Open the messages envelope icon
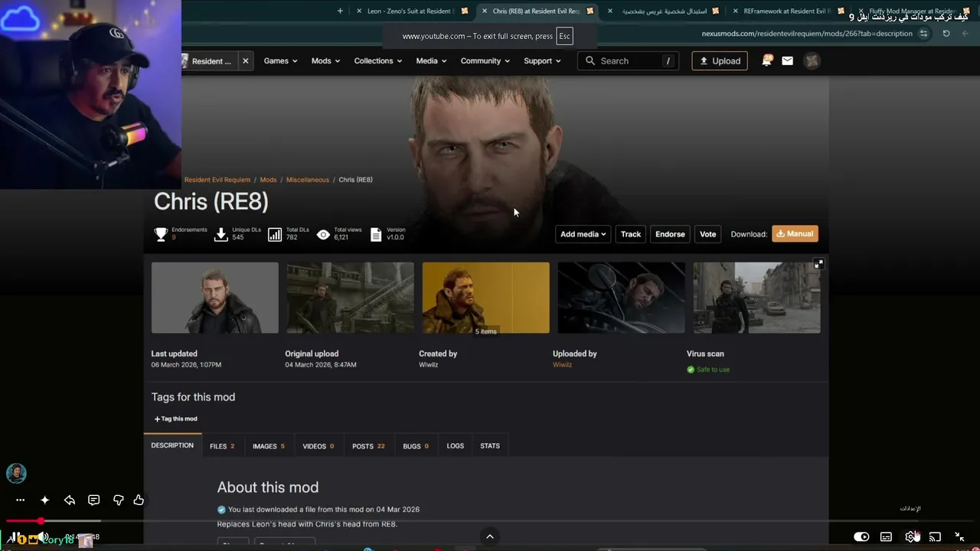This screenshot has width=980, height=551. (x=787, y=61)
